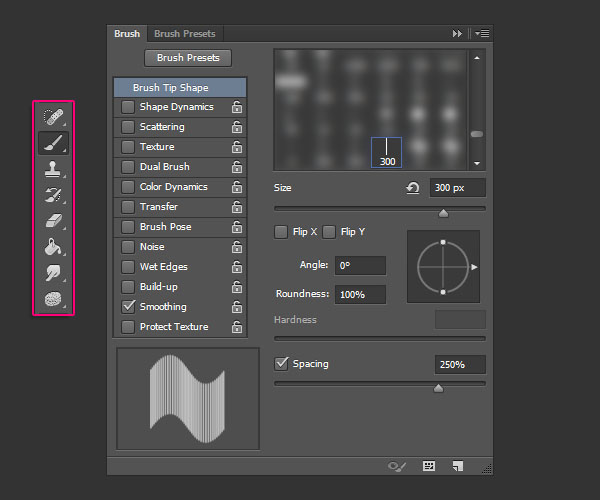Collapse the panel with double-arrow icon
The height and width of the screenshot is (500, 600).
[x=458, y=34]
